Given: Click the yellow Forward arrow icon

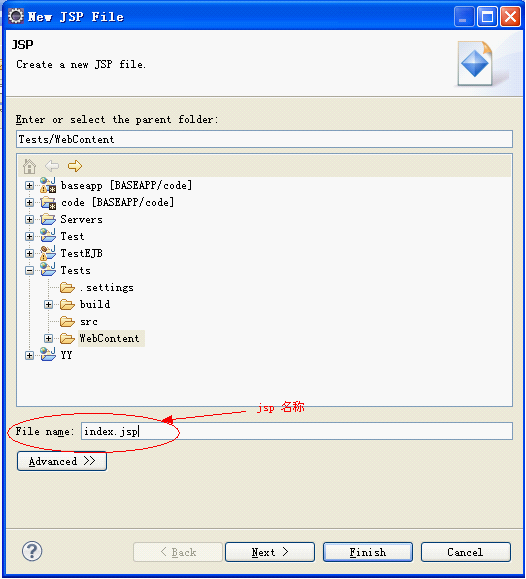Looking at the screenshot, I should [x=75, y=166].
